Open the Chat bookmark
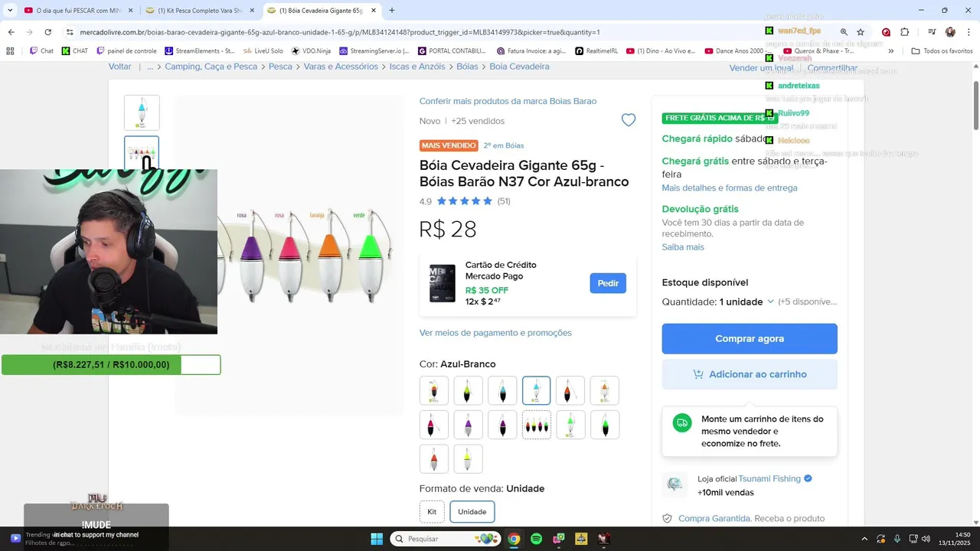The image size is (980, 551). click(42, 51)
